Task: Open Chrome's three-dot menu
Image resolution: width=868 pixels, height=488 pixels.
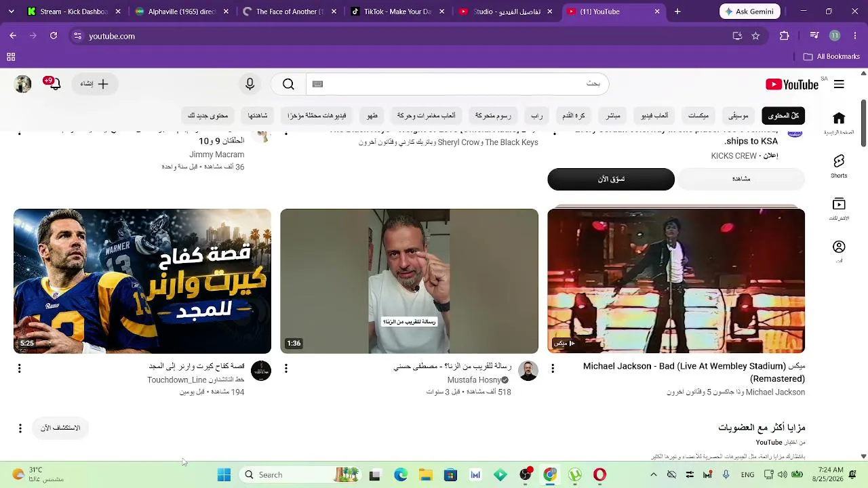Action: coord(854,36)
